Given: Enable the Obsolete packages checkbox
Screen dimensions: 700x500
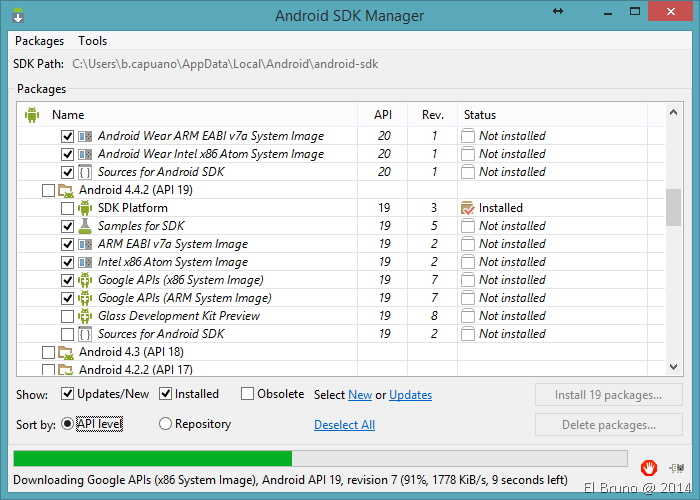Looking at the screenshot, I should tap(248, 394).
